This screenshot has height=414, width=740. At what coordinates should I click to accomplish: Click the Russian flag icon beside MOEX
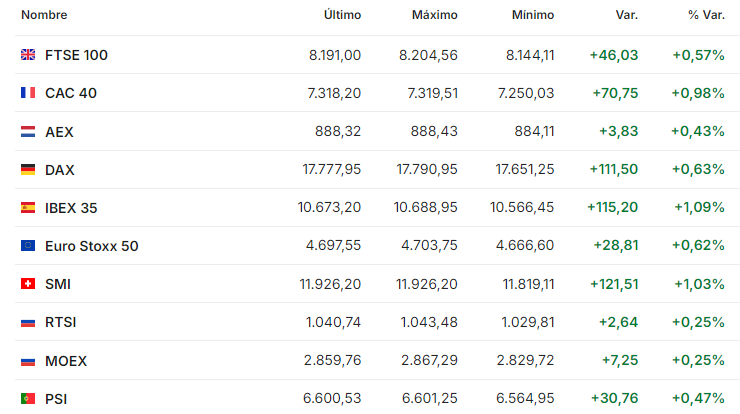28,360
